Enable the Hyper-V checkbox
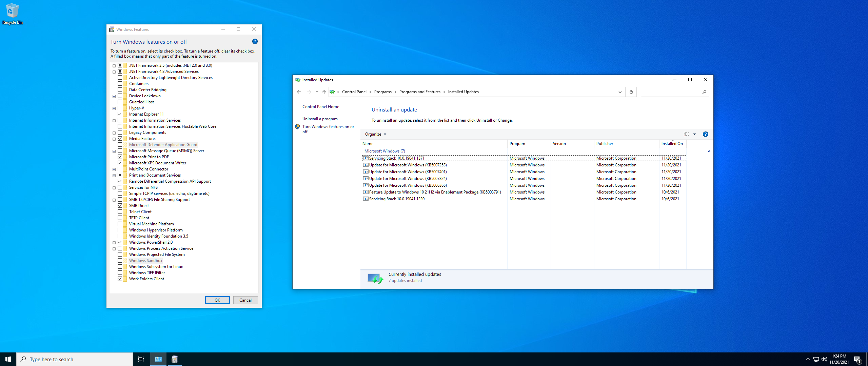 [x=120, y=108]
